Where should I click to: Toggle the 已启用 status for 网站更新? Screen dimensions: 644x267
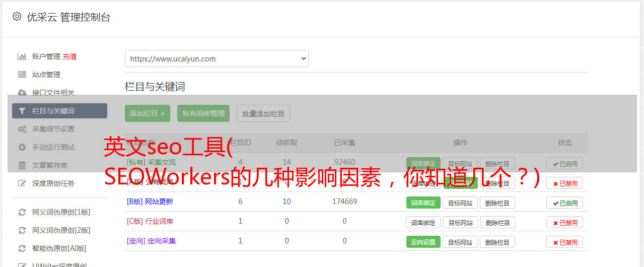point(565,203)
